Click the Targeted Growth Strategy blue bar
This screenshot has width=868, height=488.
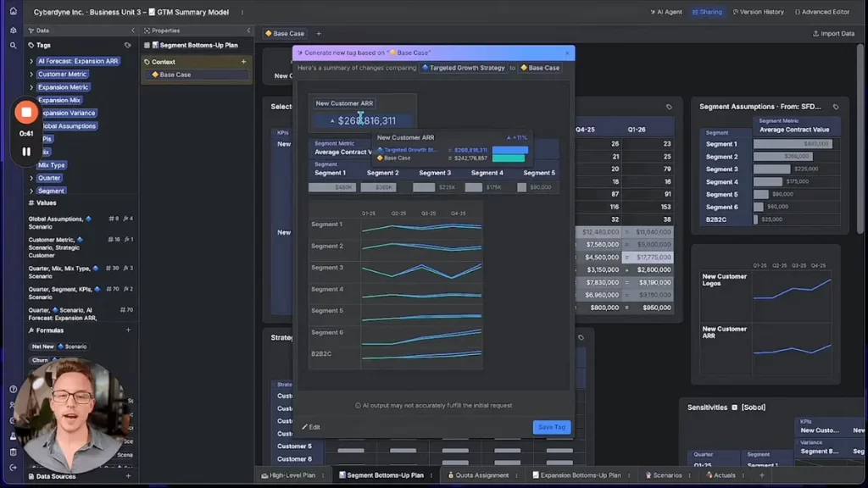(509, 150)
